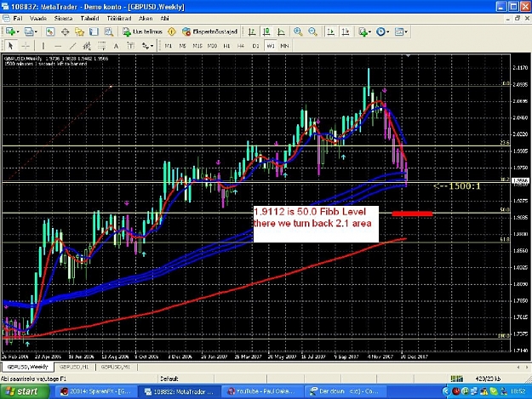532x399 pixels.
Task: Open the Tööriistad menu
Action: pos(119,19)
